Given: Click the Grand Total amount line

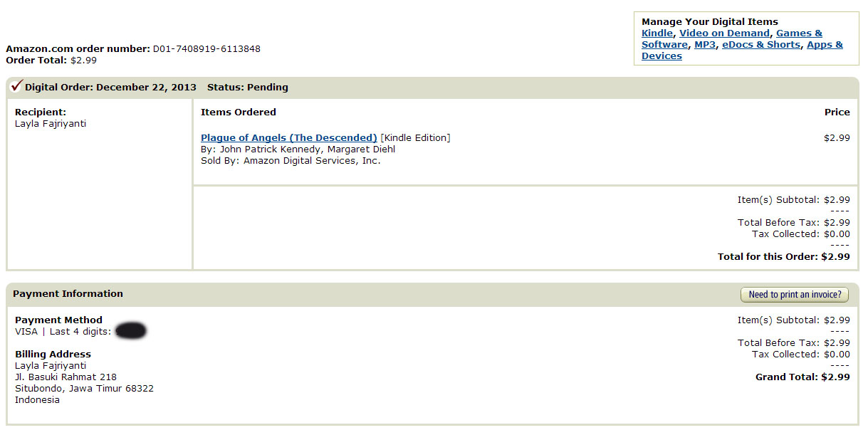Looking at the screenshot, I should click(802, 377).
